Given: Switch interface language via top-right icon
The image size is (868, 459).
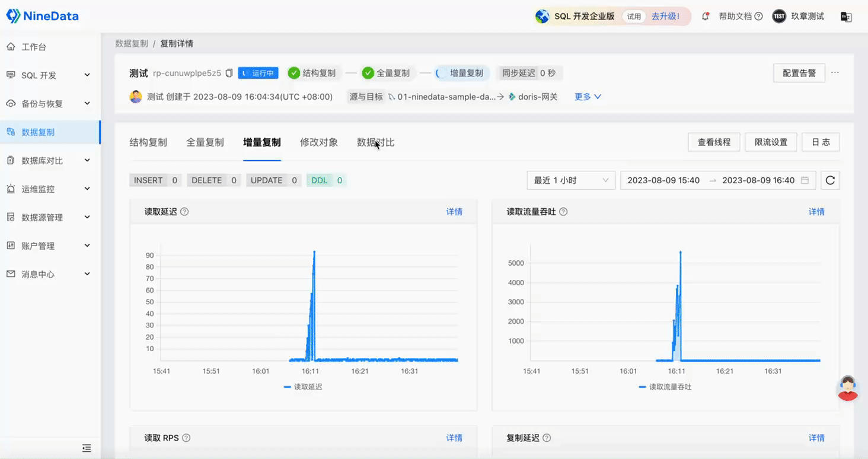Looking at the screenshot, I should coord(846,16).
